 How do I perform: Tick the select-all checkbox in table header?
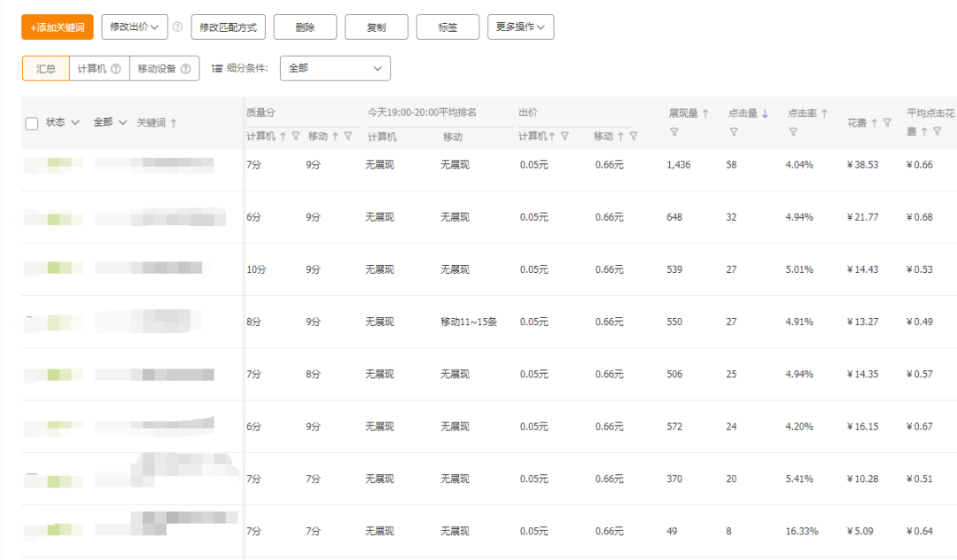tap(32, 123)
